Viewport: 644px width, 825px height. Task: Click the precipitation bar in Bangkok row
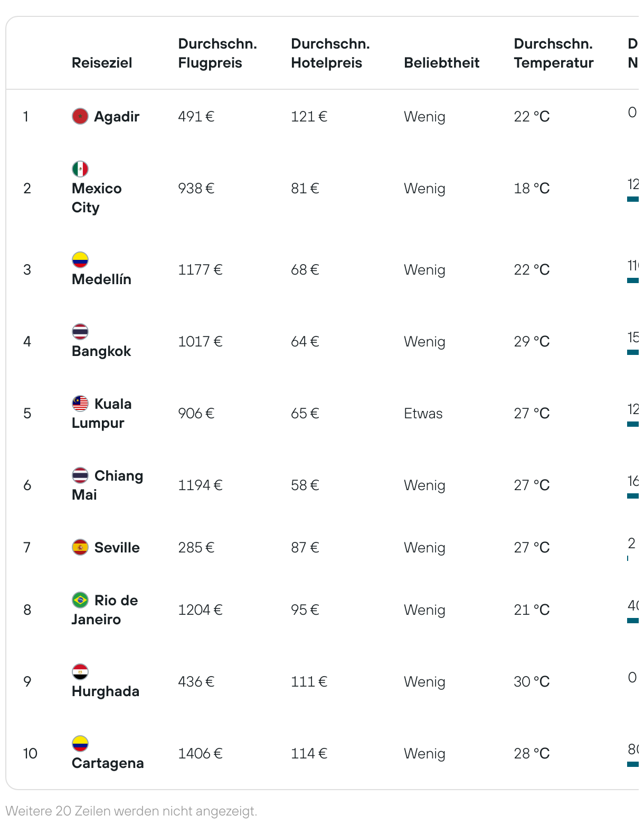click(633, 352)
